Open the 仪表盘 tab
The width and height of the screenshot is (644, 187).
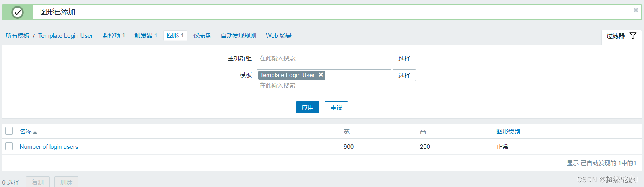(x=202, y=36)
